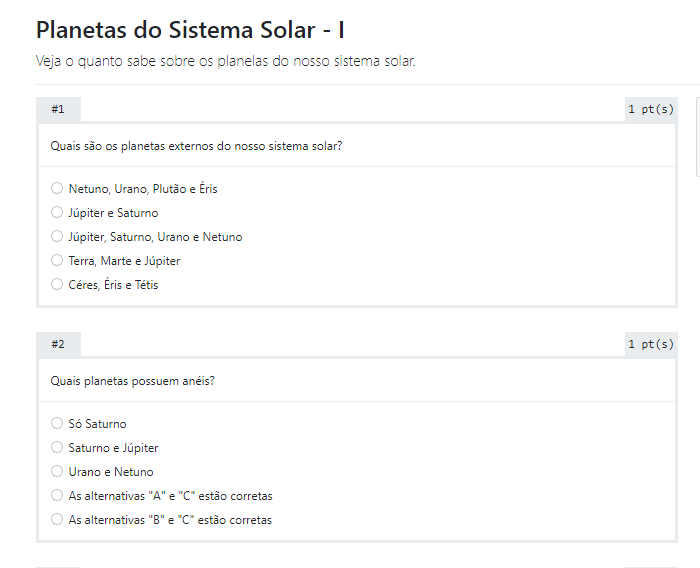Select the Saturno e Júpiter radio option
Image resolution: width=700 pixels, height=568 pixels.
pos(57,447)
